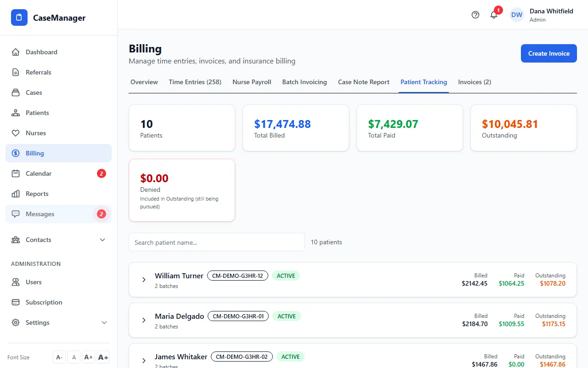Click the Calendar icon in sidebar
Image resolution: width=588 pixels, height=368 pixels.
coord(16,173)
